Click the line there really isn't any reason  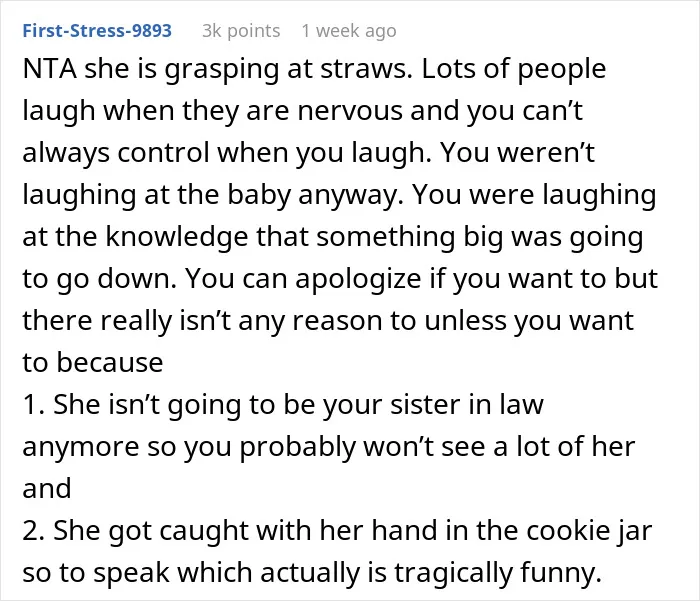click(328, 321)
